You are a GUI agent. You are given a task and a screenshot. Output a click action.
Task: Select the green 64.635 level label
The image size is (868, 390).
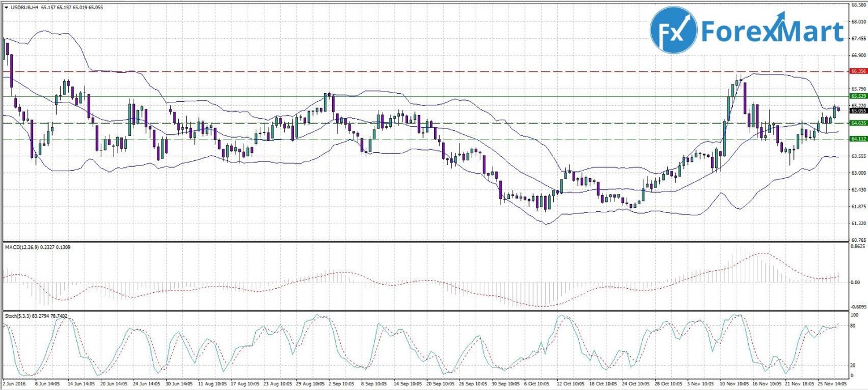point(857,123)
